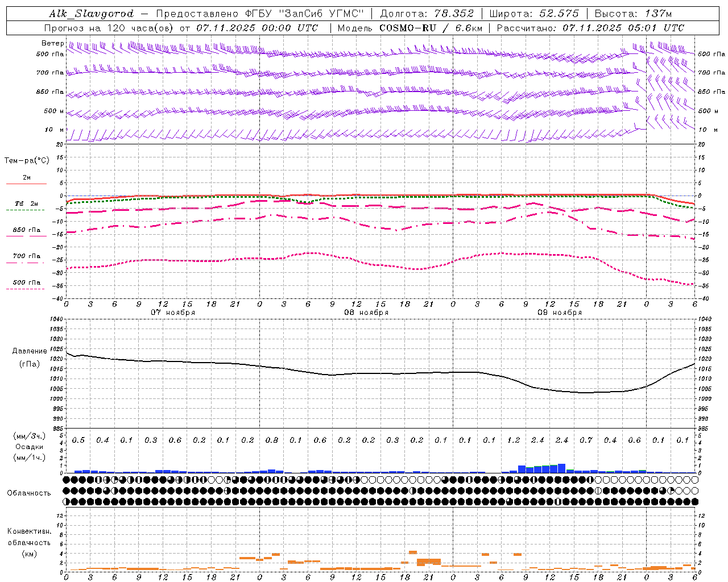Select the Конвективн. convective cloud label
The width and height of the screenshot is (728, 582).
tap(29, 531)
